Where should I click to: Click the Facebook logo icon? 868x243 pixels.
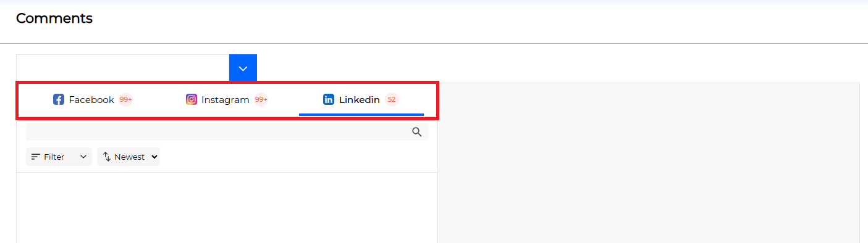59,99
